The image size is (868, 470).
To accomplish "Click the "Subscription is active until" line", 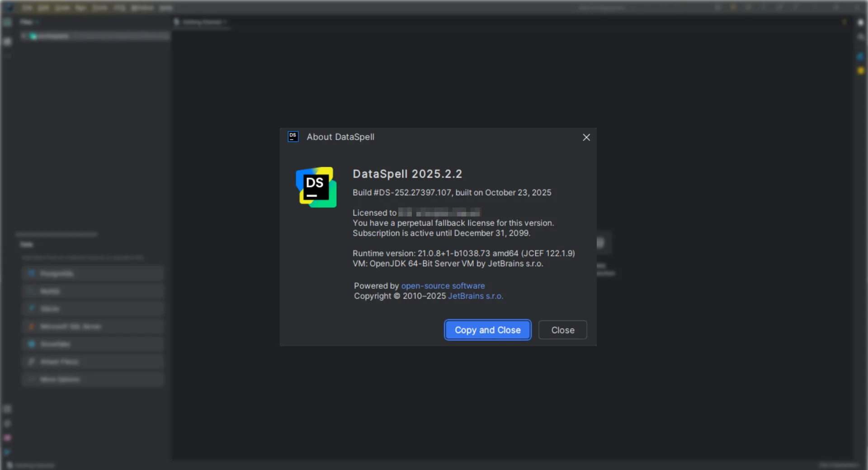I will click(x=442, y=233).
